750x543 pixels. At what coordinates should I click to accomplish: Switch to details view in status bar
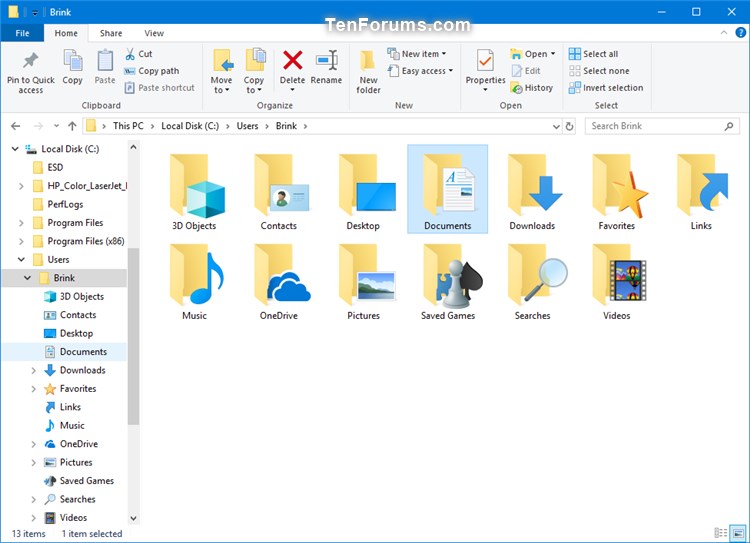tap(722, 534)
